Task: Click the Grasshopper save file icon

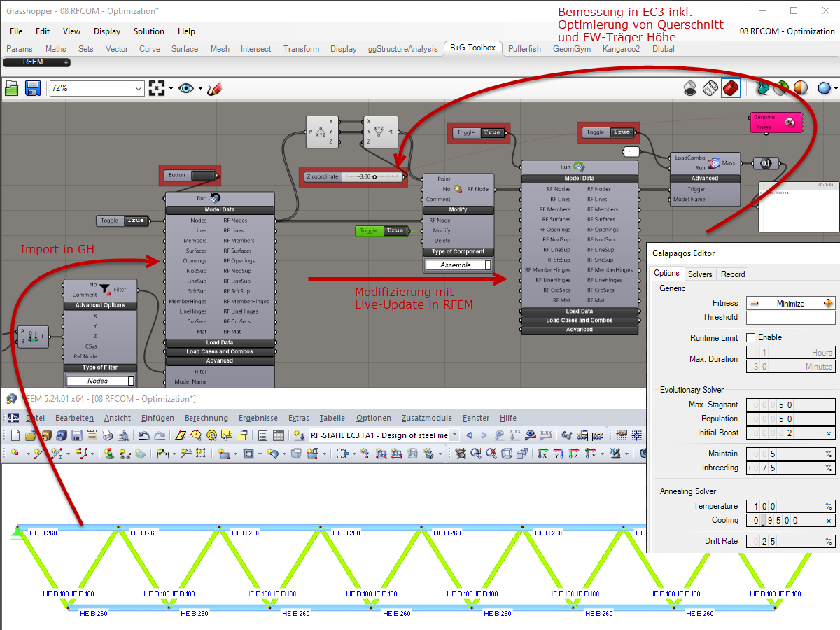Action: [33, 88]
